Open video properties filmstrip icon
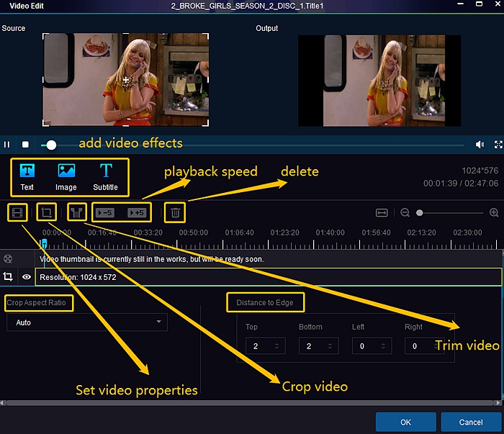 pos(17,212)
